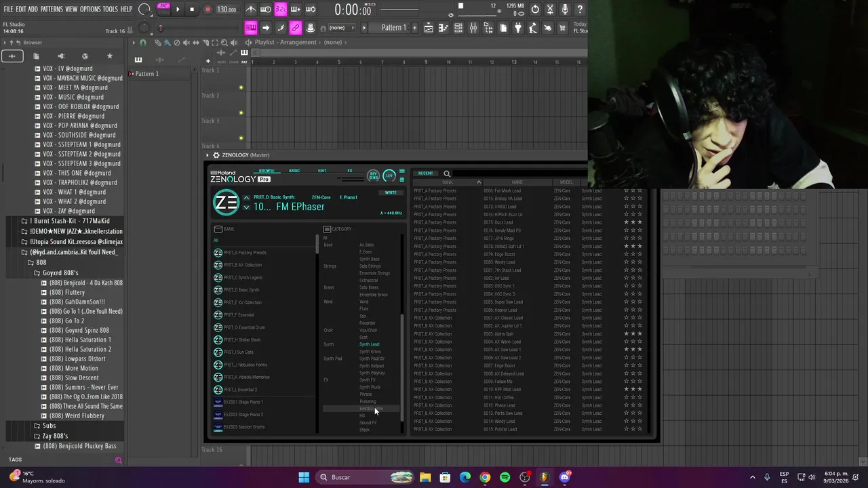Screen dimensions: 868x488
Task: Open the snap magnet in Playlist toolbar
Action: coord(142,43)
